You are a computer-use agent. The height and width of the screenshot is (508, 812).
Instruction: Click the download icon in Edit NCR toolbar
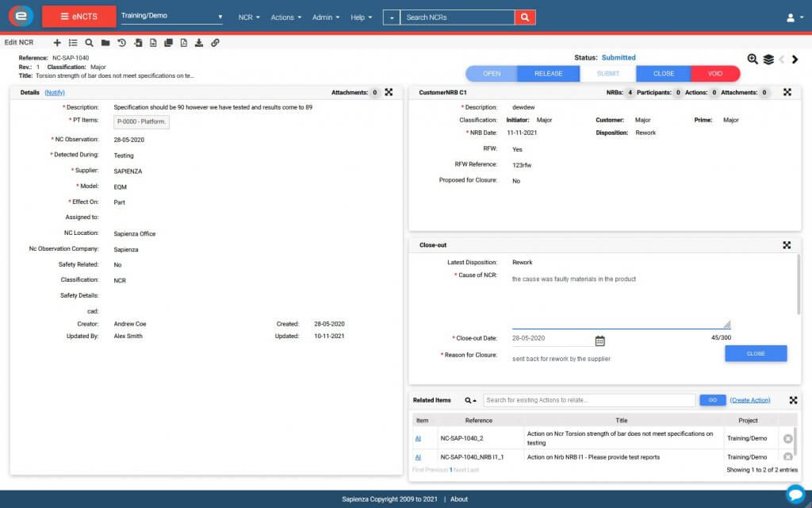click(199, 43)
